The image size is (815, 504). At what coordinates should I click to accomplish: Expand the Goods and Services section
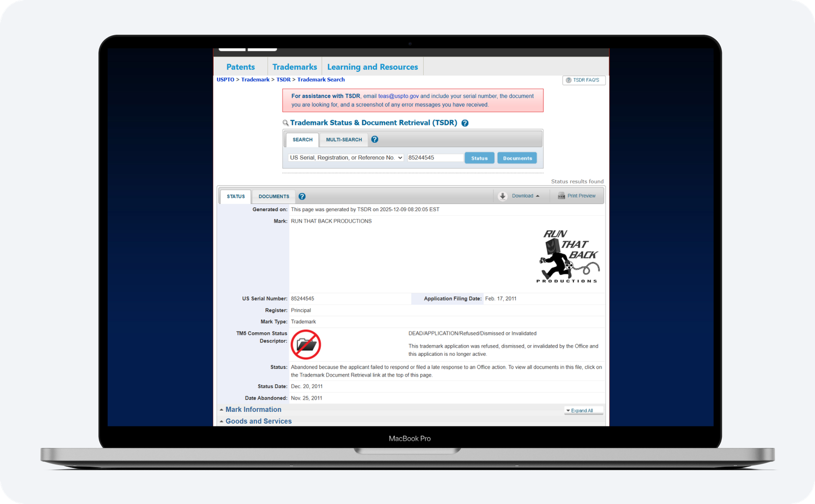258,421
